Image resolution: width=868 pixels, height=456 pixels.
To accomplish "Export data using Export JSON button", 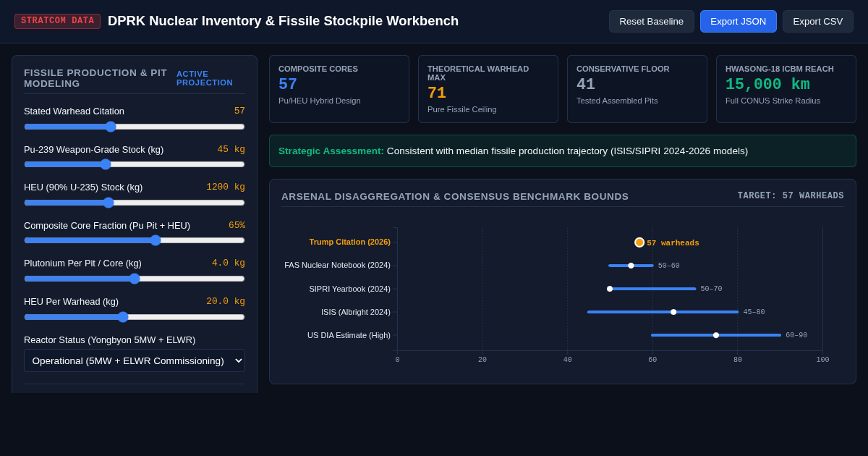I will [x=739, y=21].
